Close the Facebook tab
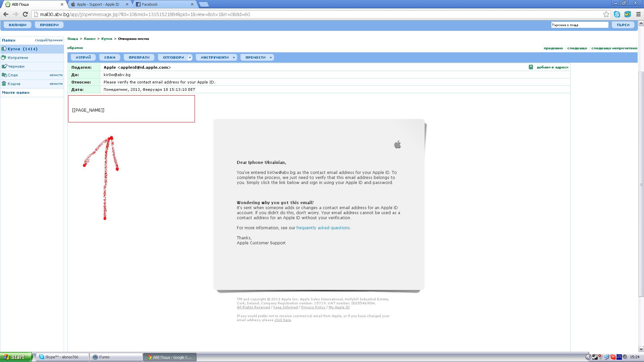The width and height of the screenshot is (644, 362). (x=192, y=4)
